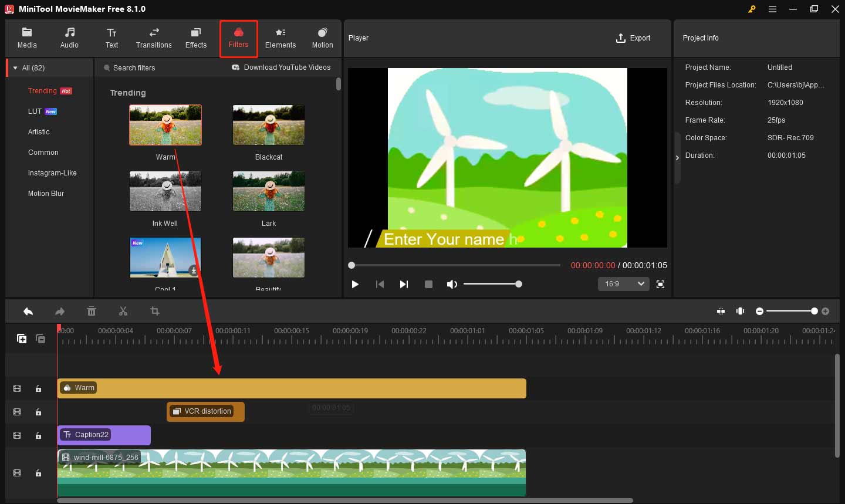Select the Lark filter thumbnail
Viewport: 845px width, 504px height.
click(269, 191)
